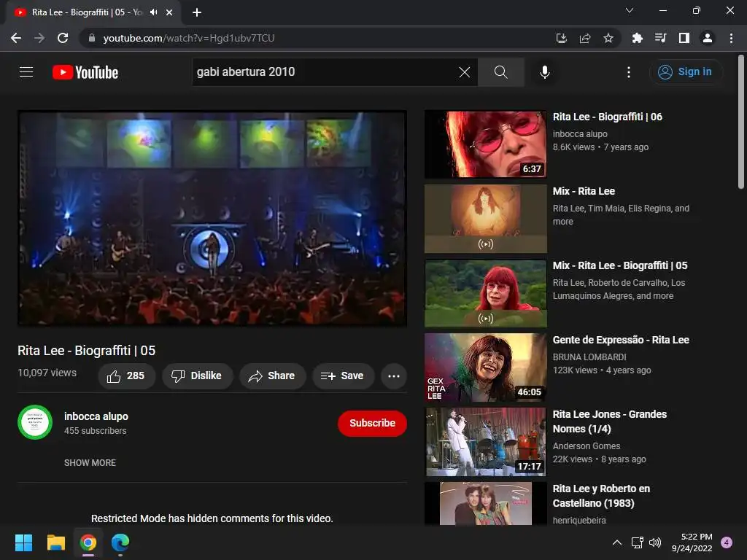Open notification center badge
747x560 pixels.
(x=727, y=542)
